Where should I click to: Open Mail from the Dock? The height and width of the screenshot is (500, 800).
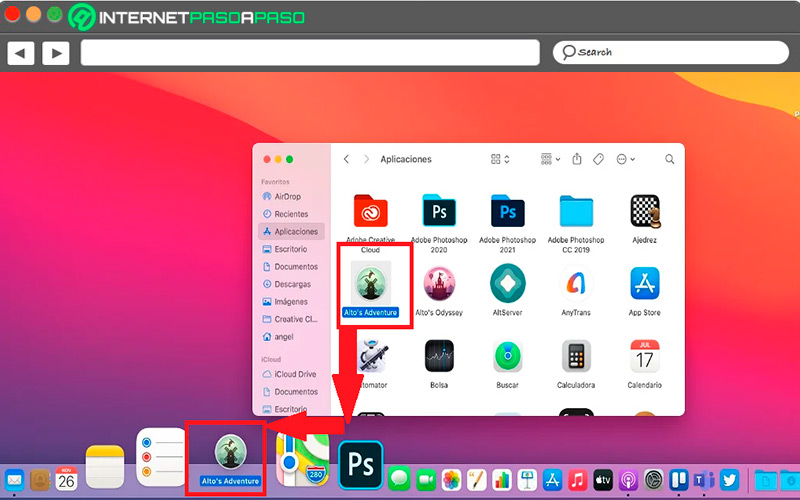pyautogui.click(x=15, y=480)
